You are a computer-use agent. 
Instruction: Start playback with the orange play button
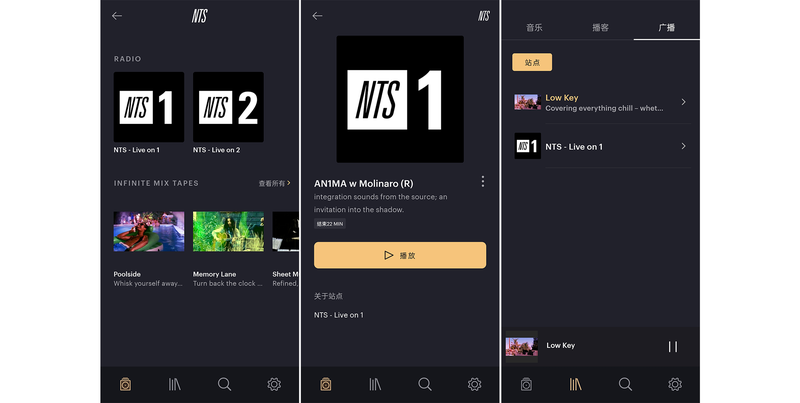[x=400, y=255]
